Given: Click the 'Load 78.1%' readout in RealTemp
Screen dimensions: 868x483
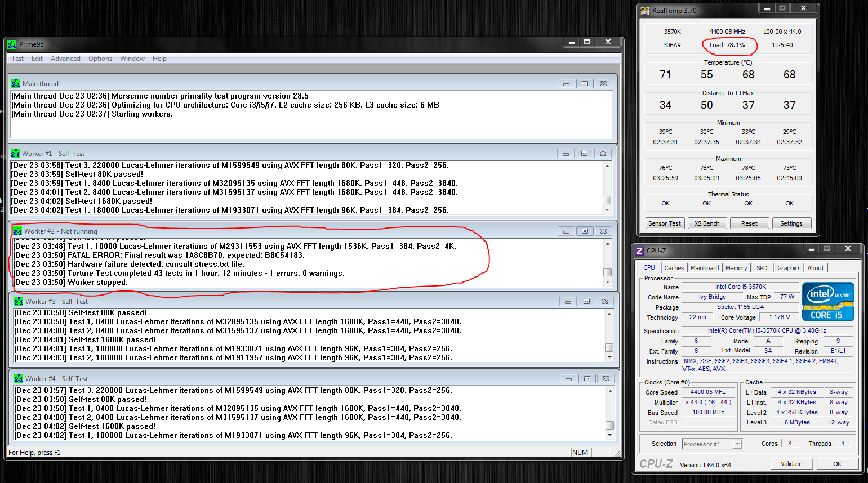Looking at the screenshot, I should pos(727,45).
